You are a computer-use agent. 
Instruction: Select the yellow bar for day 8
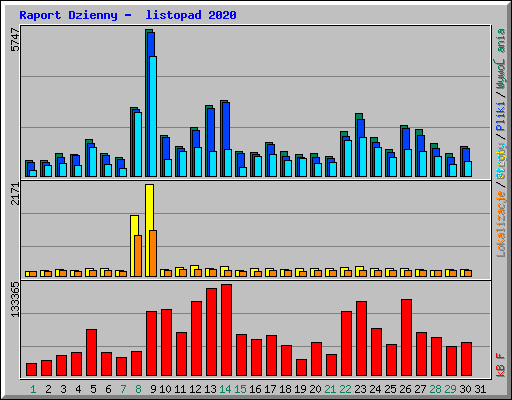click(x=134, y=246)
